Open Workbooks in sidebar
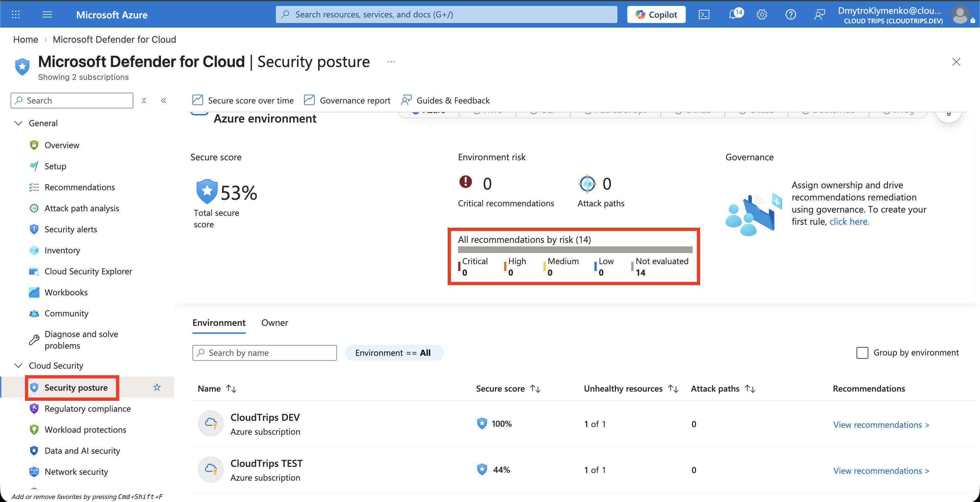The width and height of the screenshot is (980, 502). tap(66, 292)
